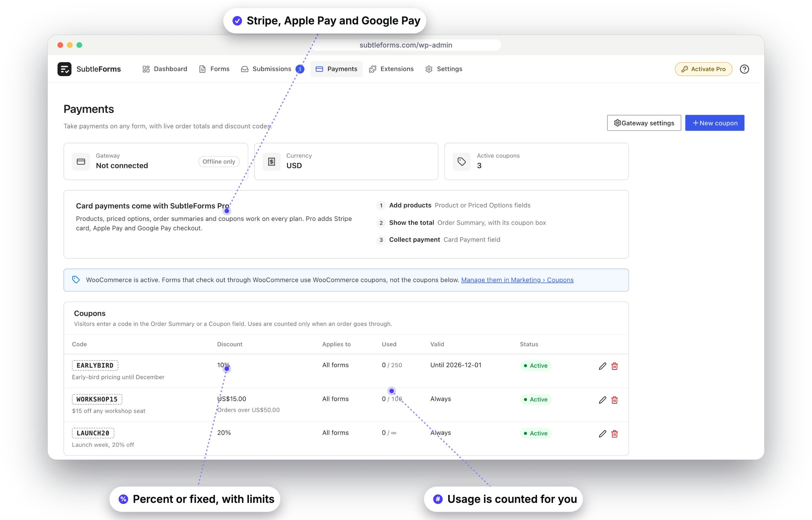This screenshot has width=812, height=520.
Task: Click the Active status of LAUNCH20
Action: click(535, 433)
